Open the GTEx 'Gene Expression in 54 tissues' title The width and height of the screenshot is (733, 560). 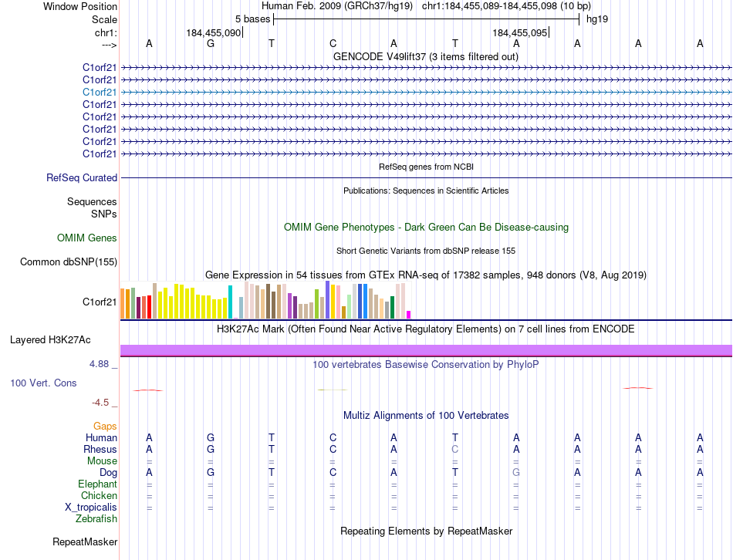tap(426, 275)
